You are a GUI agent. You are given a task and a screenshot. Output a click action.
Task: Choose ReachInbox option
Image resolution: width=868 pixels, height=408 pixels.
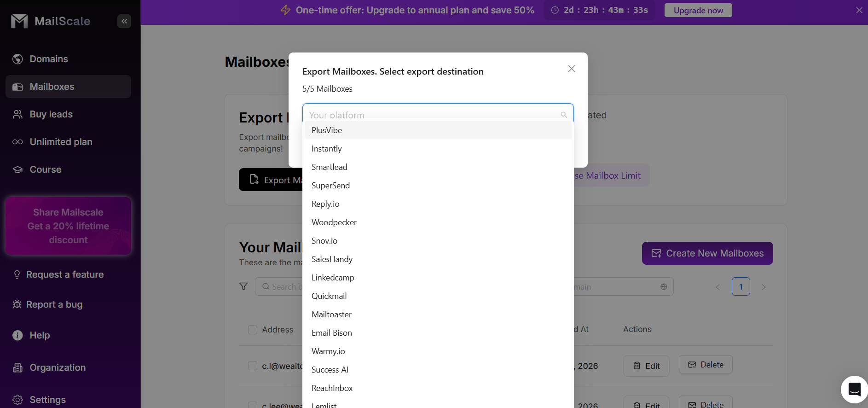(x=438, y=388)
